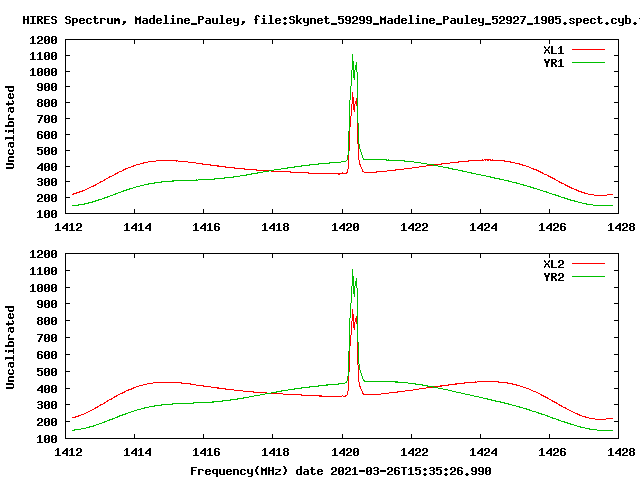Click the 1200 tick on the lower plot
This screenshot has width=640, height=480.
[43, 254]
